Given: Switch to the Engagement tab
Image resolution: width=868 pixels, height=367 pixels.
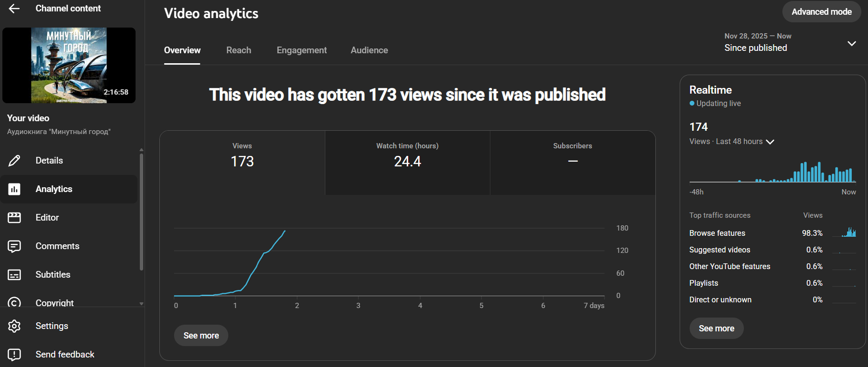Looking at the screenshot, I should click(302, 50).
